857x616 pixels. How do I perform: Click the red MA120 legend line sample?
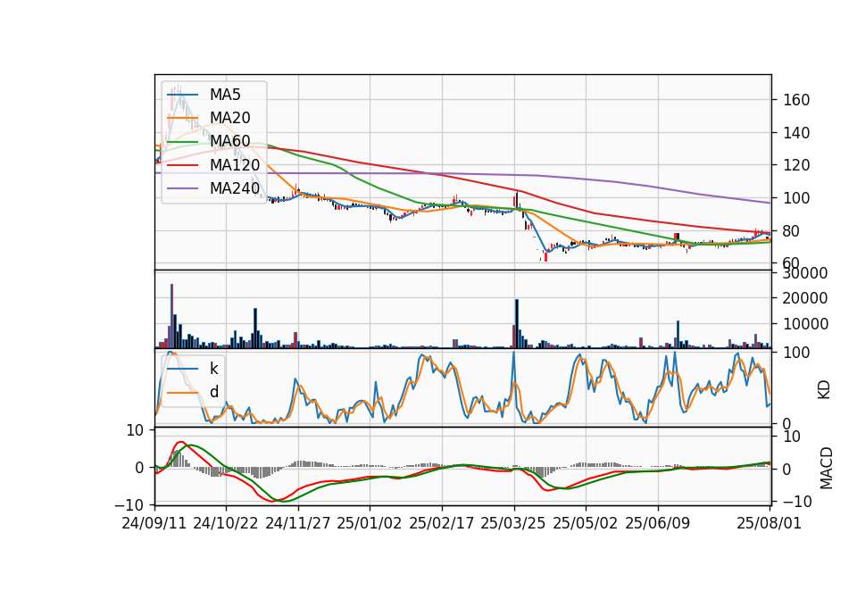tap(182, 165)
